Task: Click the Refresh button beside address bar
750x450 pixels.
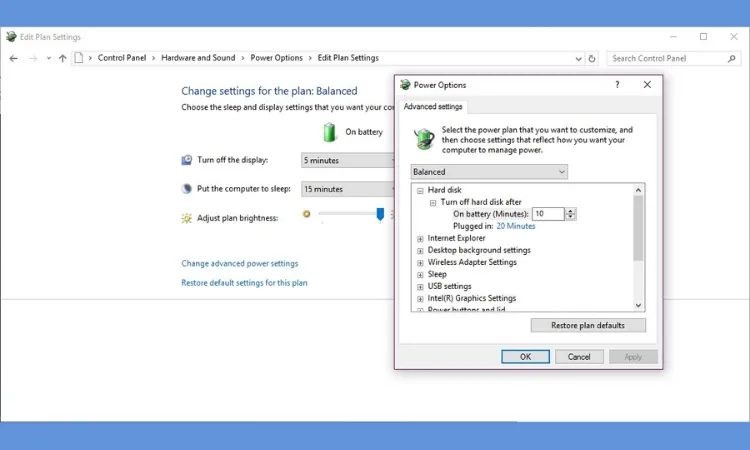Action: point(592,58)
